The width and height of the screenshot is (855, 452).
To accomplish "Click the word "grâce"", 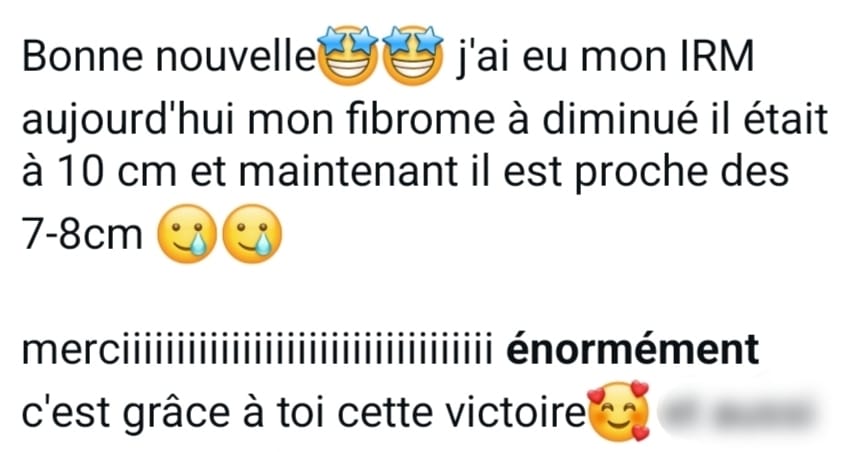I will tap(176, 415).
